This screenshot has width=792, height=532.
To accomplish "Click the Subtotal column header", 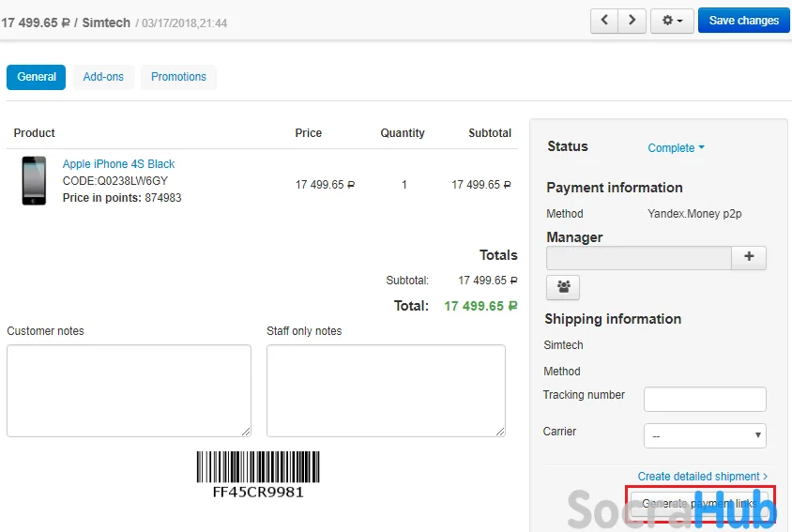I will (x=490, y=133).
